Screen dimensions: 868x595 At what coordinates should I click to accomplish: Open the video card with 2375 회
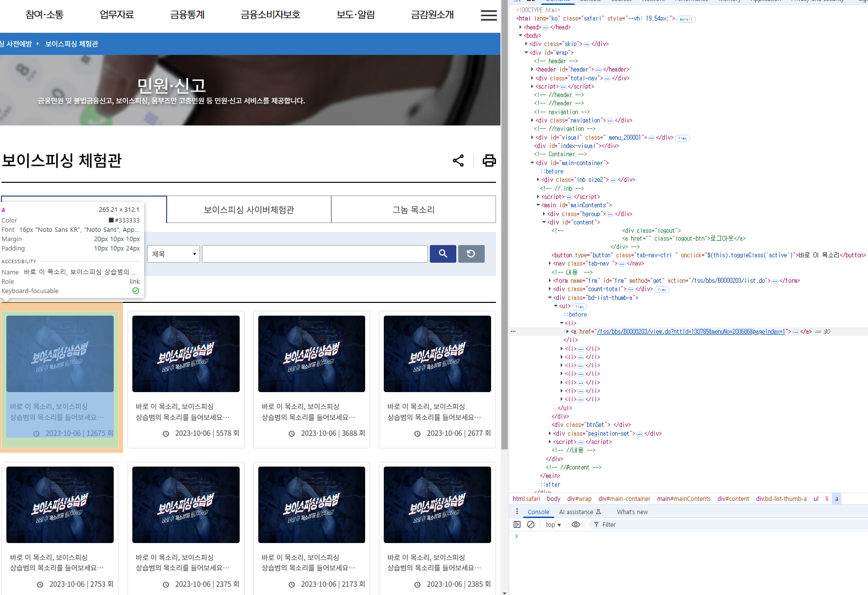[x=186, y=528]
